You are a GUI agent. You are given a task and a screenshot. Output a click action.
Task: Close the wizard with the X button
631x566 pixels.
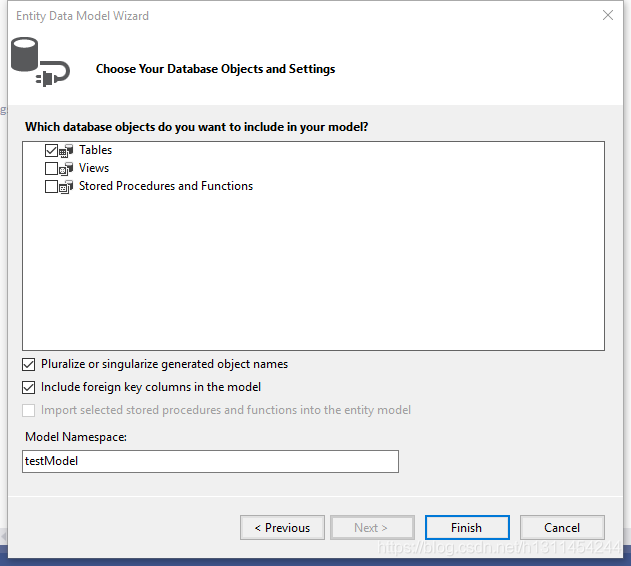coord(608,15)
